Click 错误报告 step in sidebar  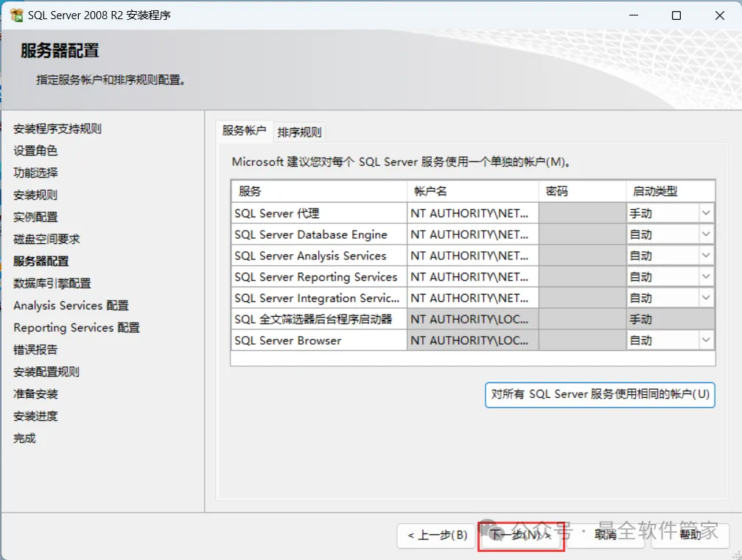(x=35, y=350)
